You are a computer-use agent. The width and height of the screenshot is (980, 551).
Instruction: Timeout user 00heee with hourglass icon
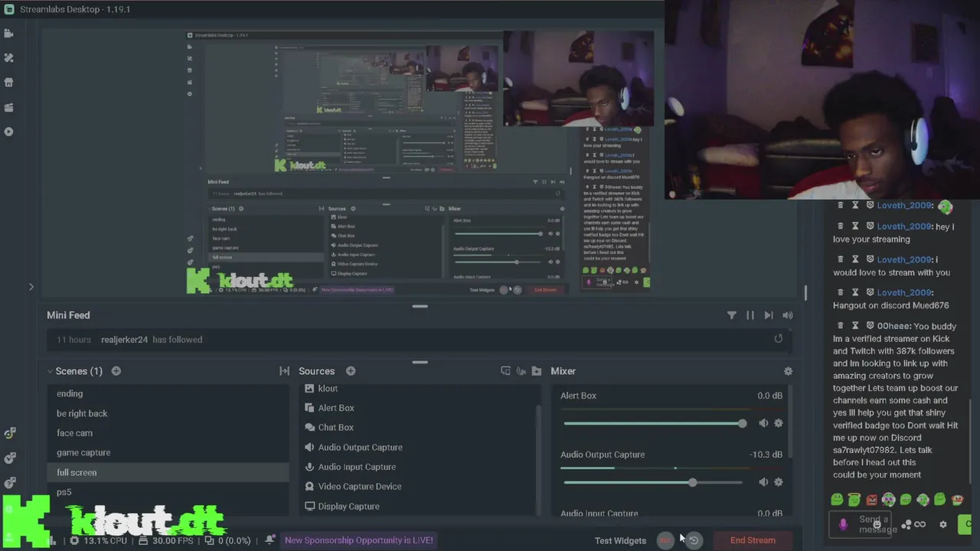point(855,325)
